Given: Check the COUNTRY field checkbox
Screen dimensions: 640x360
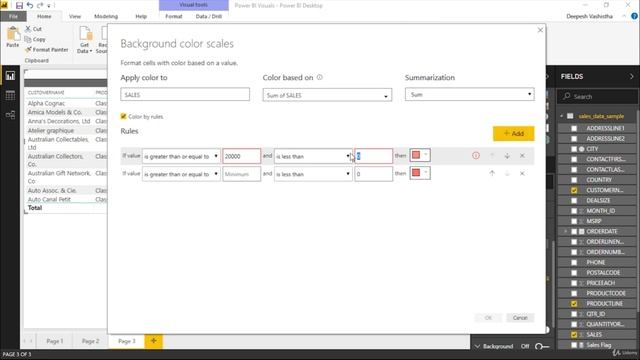Looking at the screenshot, I should point(574,180).
